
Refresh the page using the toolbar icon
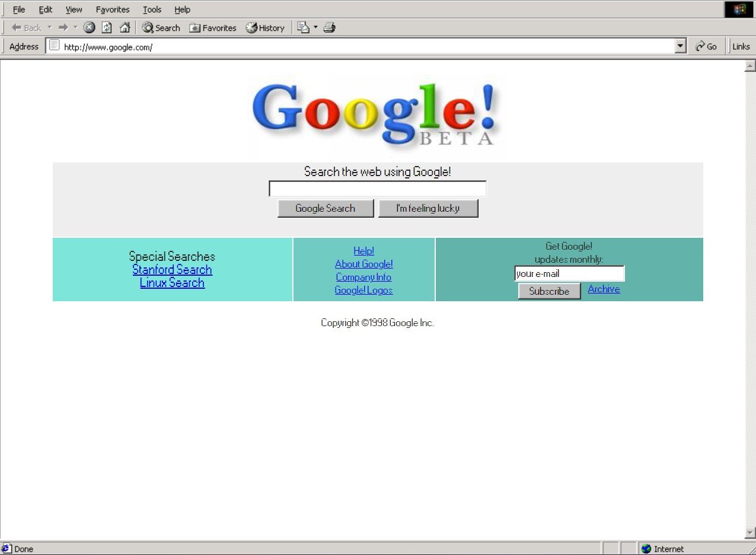(x=107, y=28)
